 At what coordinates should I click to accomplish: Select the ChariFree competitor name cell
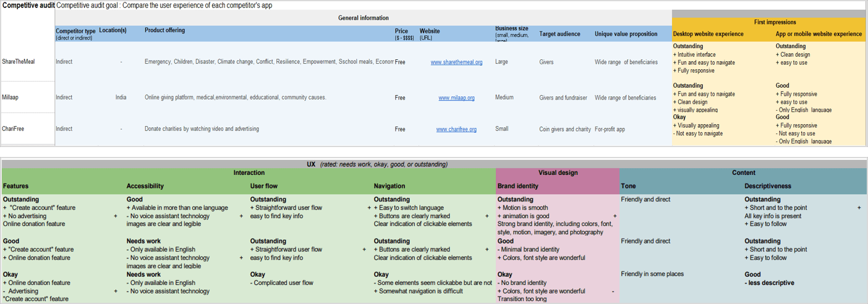pos(15,129)
